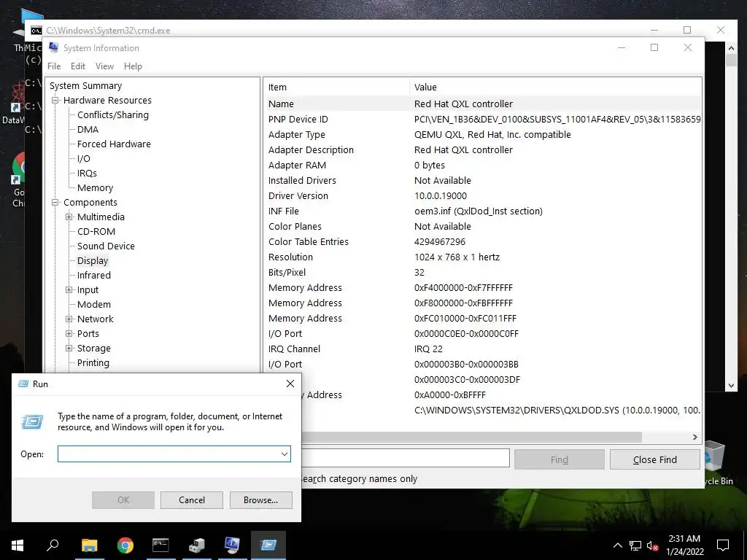747x560 pixels.
Task: Open the clock showing 2:31 AM
Action: (684, 545)
